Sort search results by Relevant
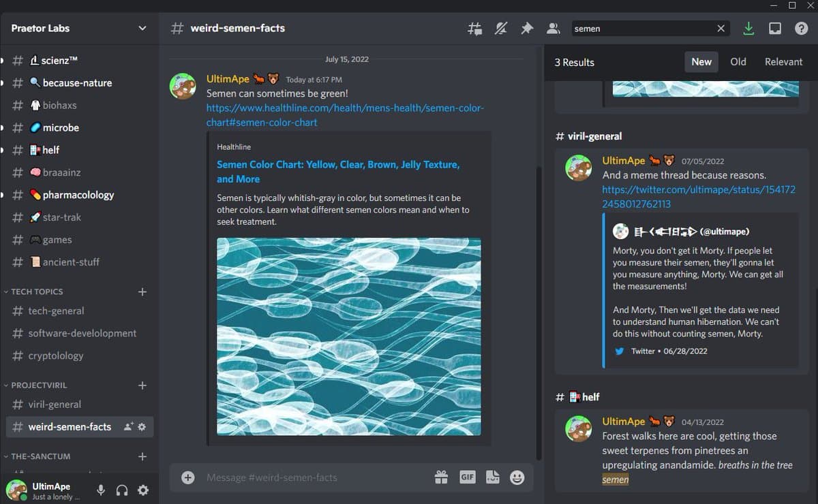 pos(783,62)
